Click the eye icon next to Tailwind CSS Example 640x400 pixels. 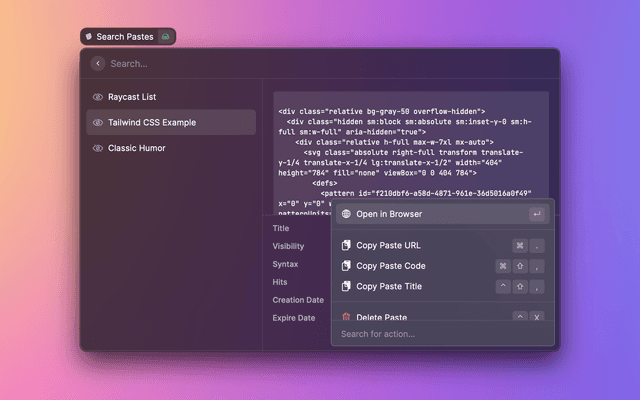98,122
